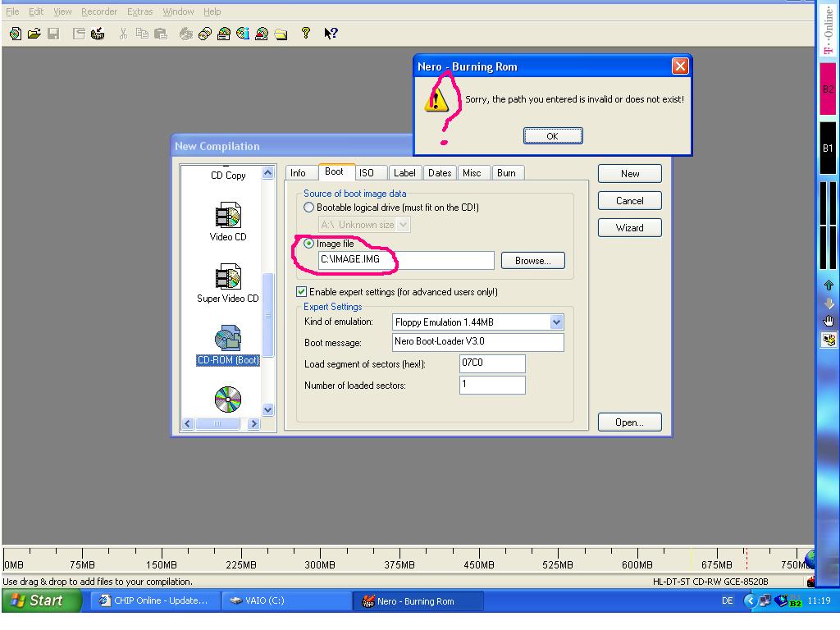Open the File menu
The image size is (840, 630).
click(x=12, y=11)
